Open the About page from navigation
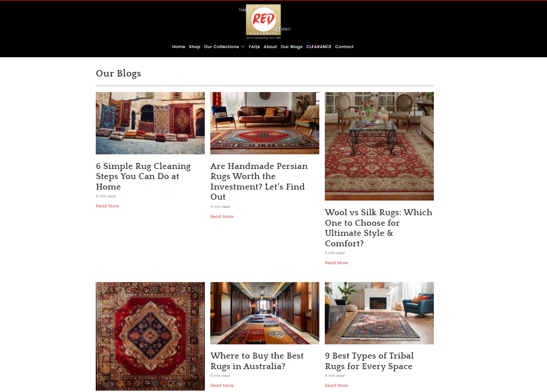The width and height of the screenshot is (547, 392). (x=270, y=47)
